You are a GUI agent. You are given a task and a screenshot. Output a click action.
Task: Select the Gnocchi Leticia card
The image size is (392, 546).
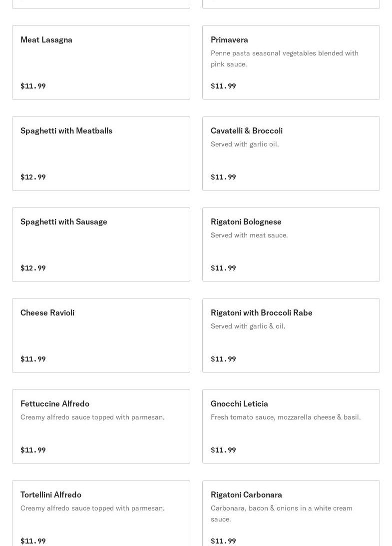click(x=291, y=426)
